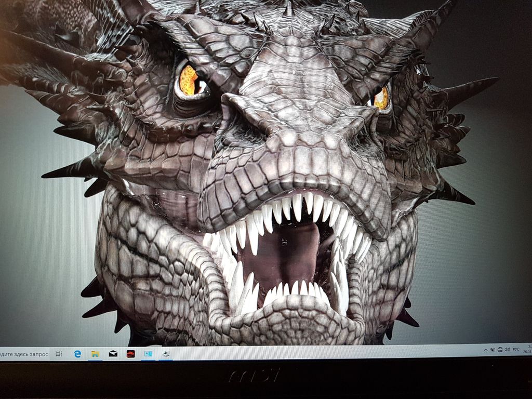The image size is (532, 399).
Task: Open Microsoft Edge from the taskbar
Action: [x=77, y=354]
